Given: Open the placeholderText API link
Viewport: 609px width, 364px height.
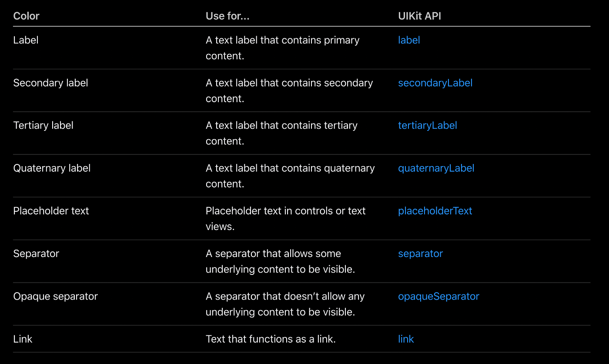Looking at the screenshot, I should point(435,210).
